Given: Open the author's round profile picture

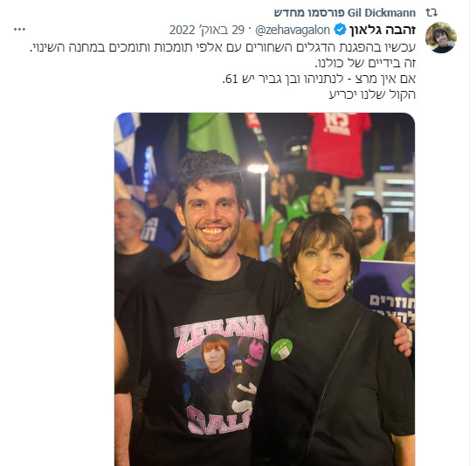Looking at the screenshot, I should [441, 38].
